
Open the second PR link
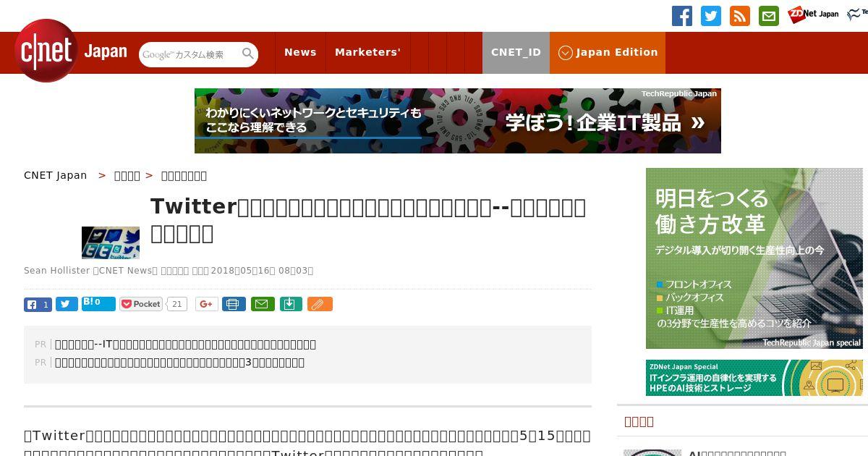click(x=179, y=363)
